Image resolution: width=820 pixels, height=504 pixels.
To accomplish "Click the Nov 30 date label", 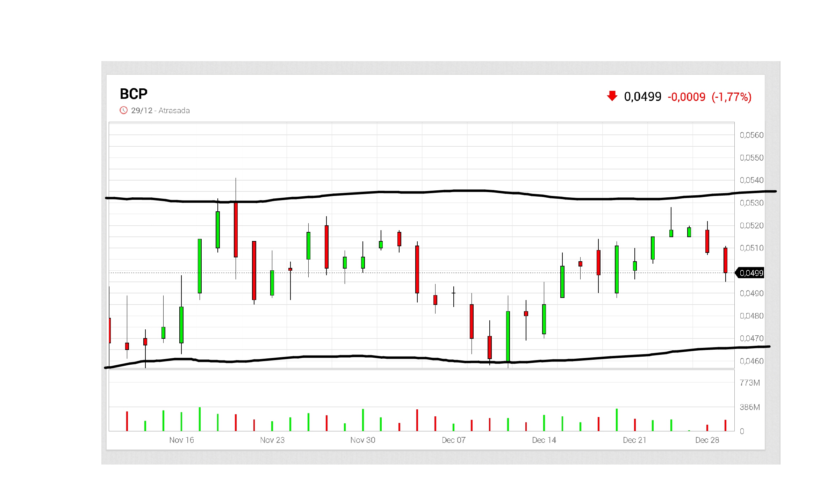I will coord(363,440).
